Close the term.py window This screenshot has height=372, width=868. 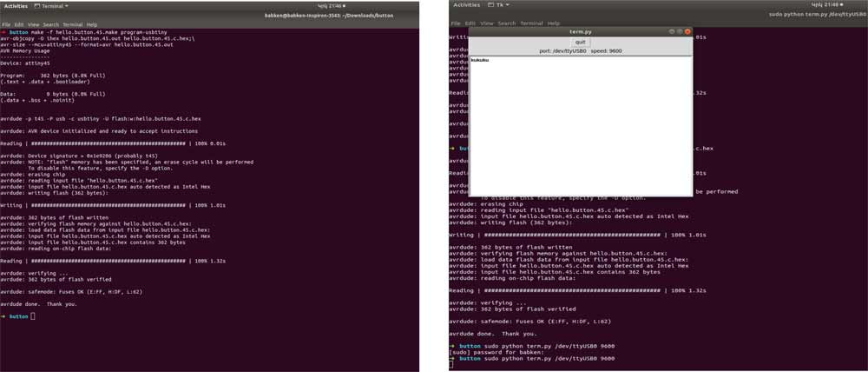tap(687, 31)
